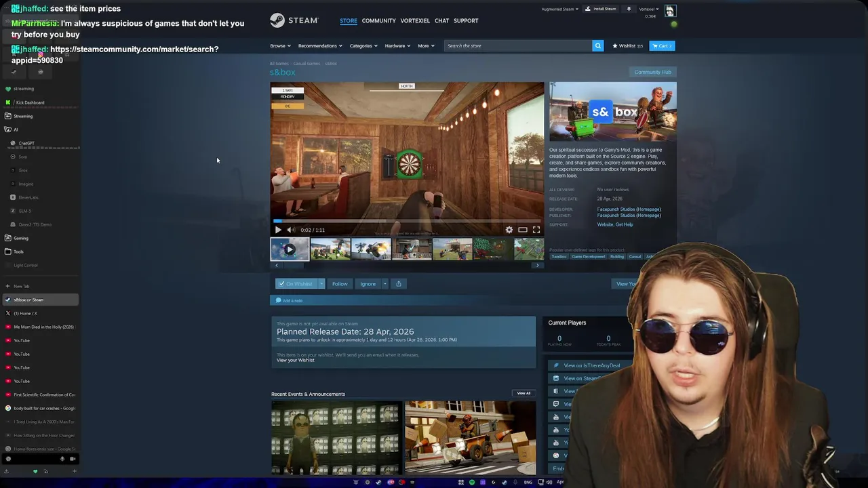Open notifications bell in Steam header

629,9
